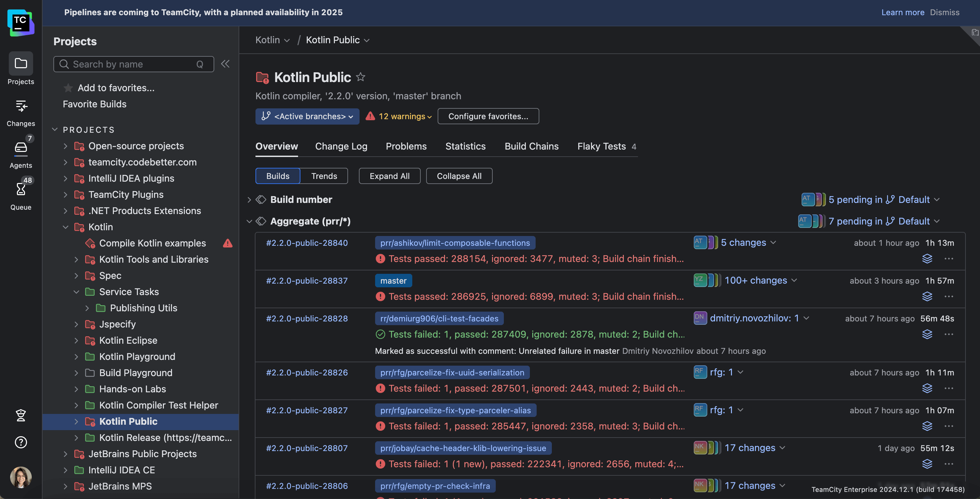980x499 pixels.
Task: Select the Overview tab
Action: tap(276, 146)
